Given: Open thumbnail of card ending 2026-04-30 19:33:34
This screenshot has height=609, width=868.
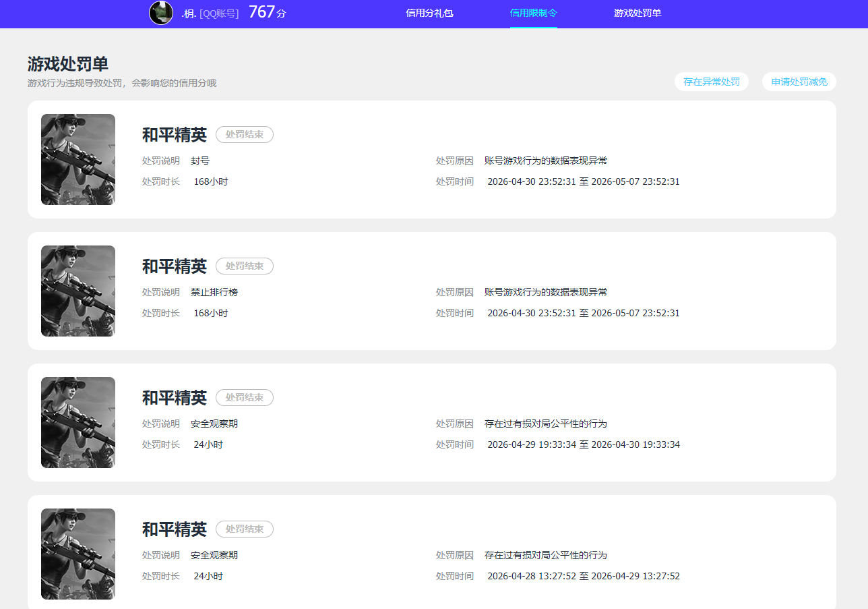Looking at the screenshot, I should click(x=78, y=422).
